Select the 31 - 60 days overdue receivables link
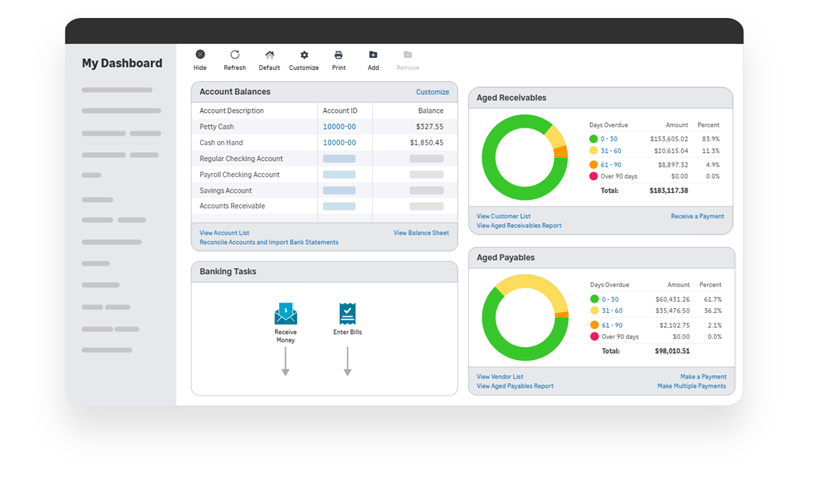 pyautogui.click(x=611, y=151)
